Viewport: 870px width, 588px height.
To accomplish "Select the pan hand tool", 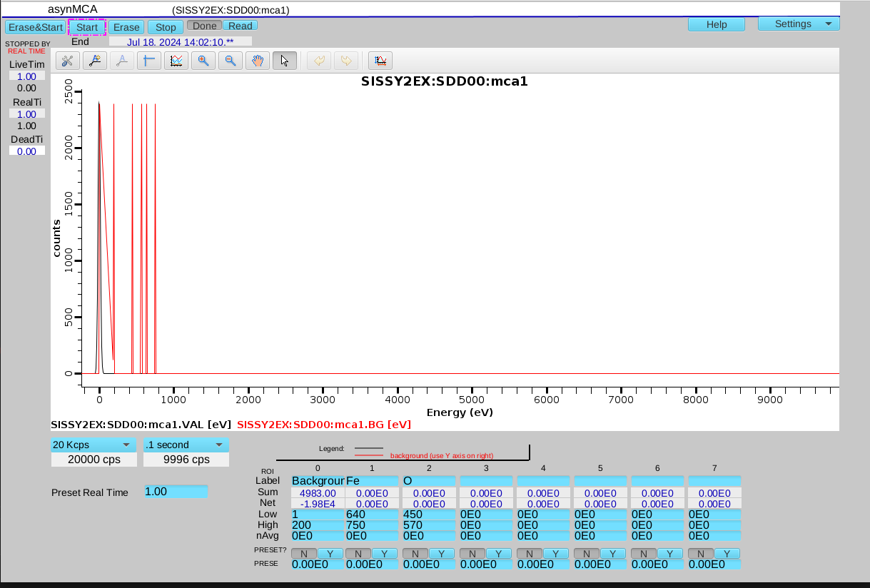I will (x=257, y=61).
